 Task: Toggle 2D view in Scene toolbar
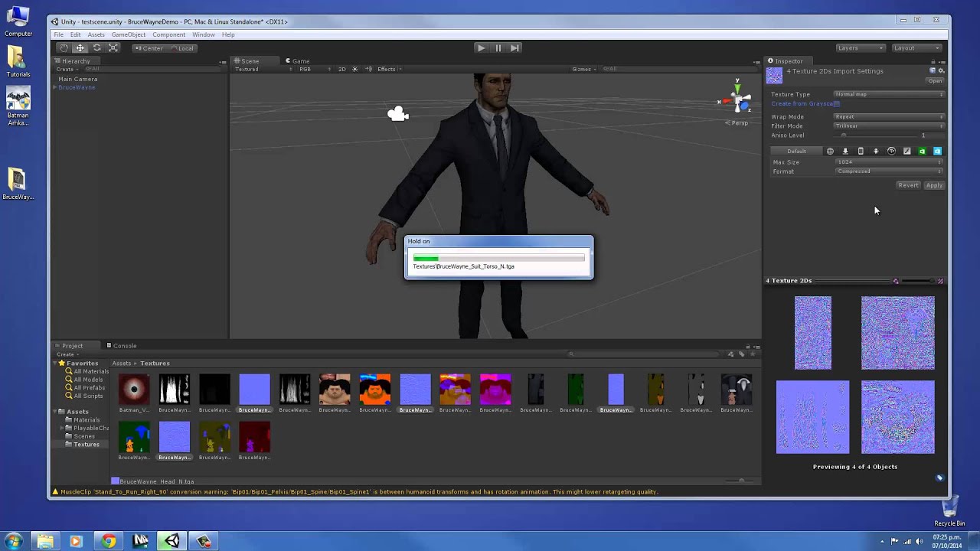[x=342, y=69]
